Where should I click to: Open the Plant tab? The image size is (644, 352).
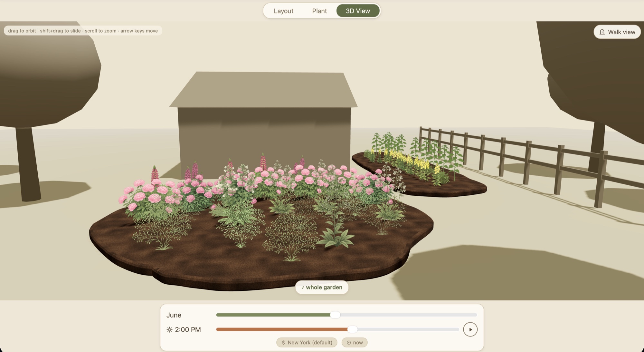point(319,11)
